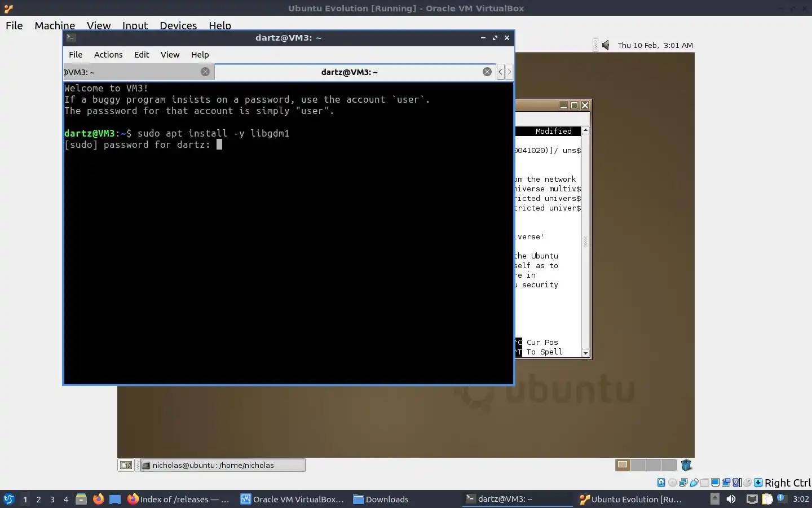Close the active dartz@VM3 tab
The image size is (812, 508).
(x=487, y=72)
